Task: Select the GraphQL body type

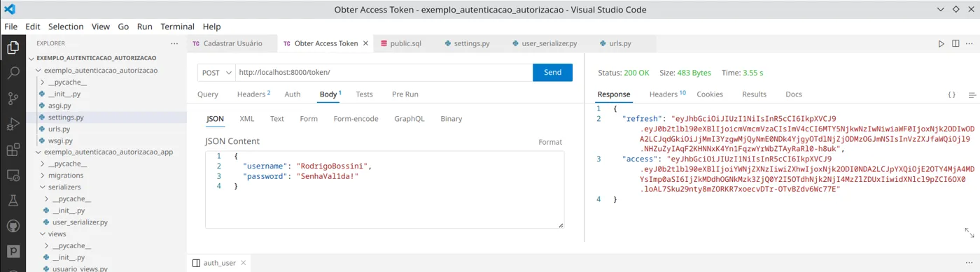Action: tap(409, 119)
